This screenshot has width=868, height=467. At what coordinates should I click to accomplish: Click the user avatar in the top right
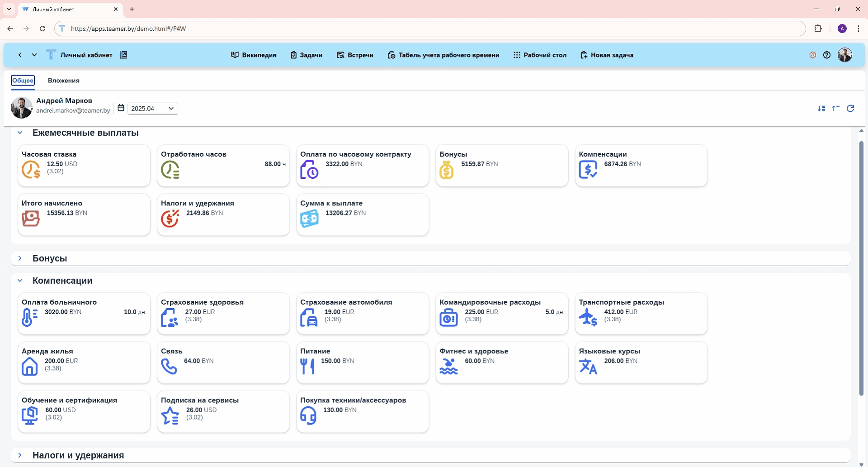[844, 55]
